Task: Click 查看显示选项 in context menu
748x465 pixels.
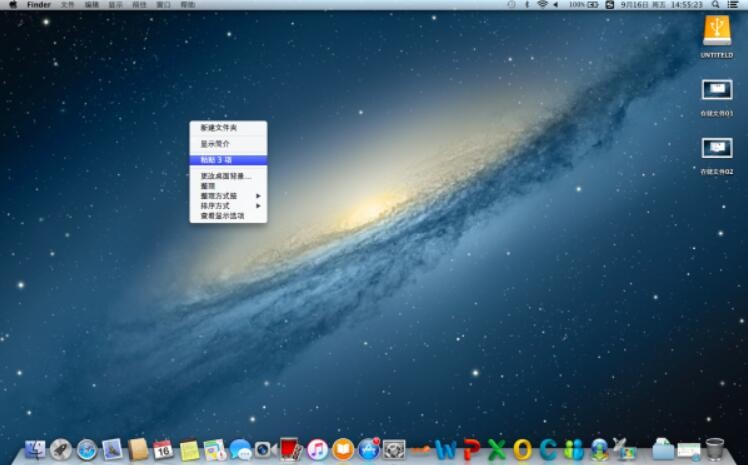Action: click(222, 216)
